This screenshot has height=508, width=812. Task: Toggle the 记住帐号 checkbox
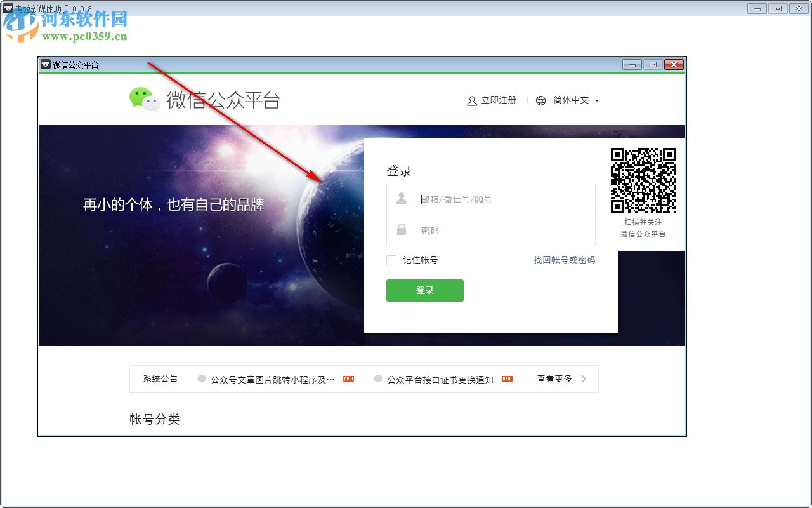391,260
